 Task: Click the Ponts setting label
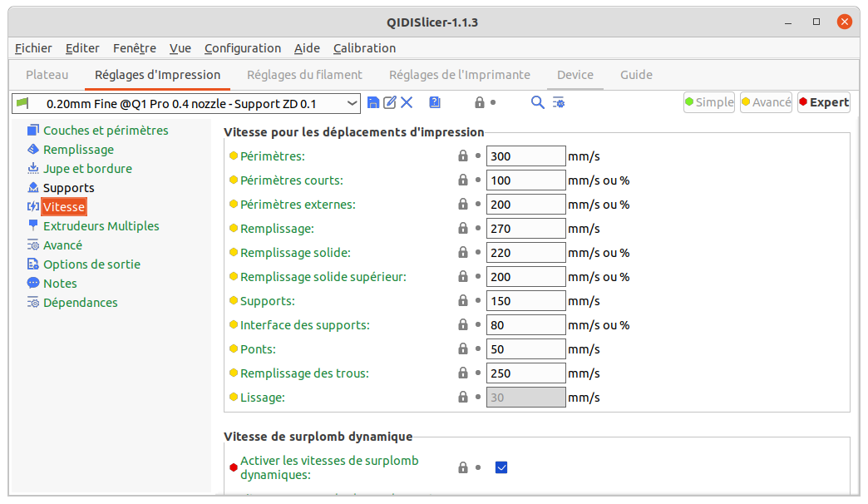coord(258,349)
